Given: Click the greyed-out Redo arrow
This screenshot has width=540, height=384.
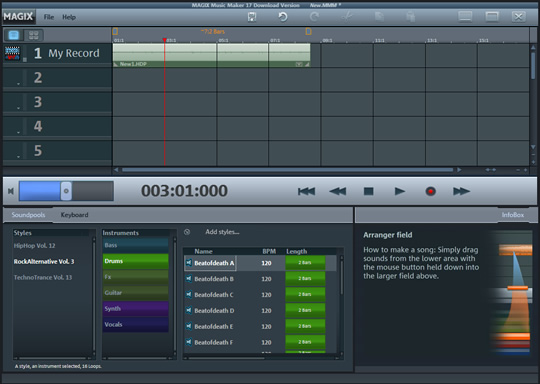Looking at the screenshot, I should 314,17.
